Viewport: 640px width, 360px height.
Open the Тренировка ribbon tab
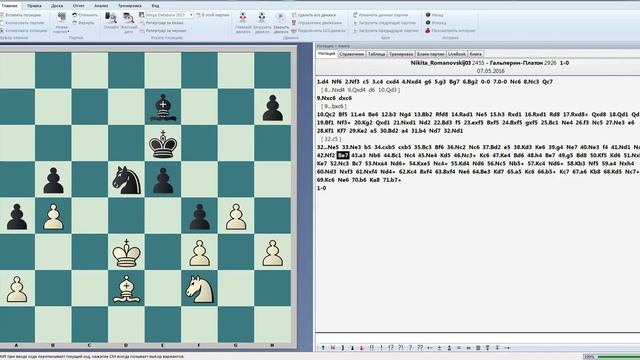pos(130,6)
